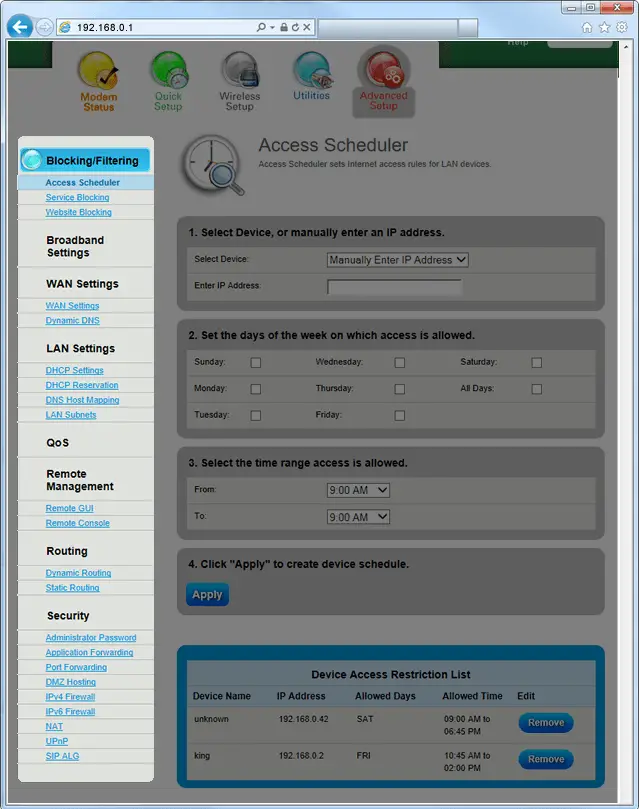Click the page vertical scrollbar up arrow
639x809 pixels.
click(x=626, y=47)
